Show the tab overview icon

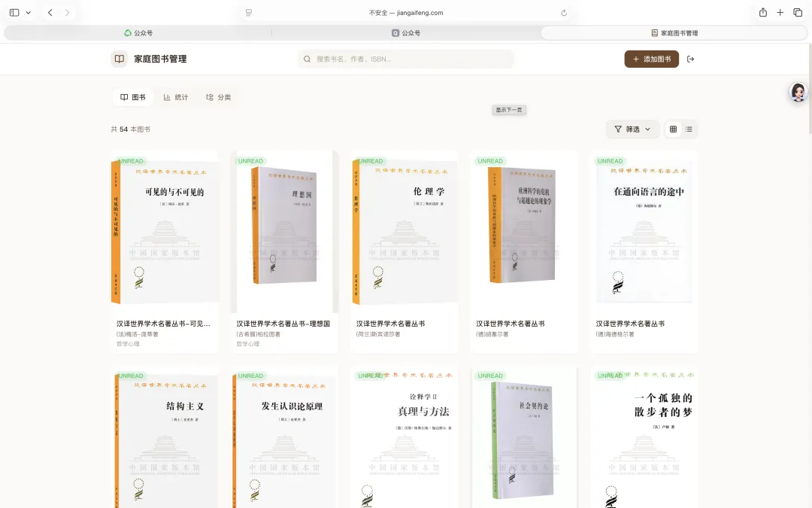[798, 13]
